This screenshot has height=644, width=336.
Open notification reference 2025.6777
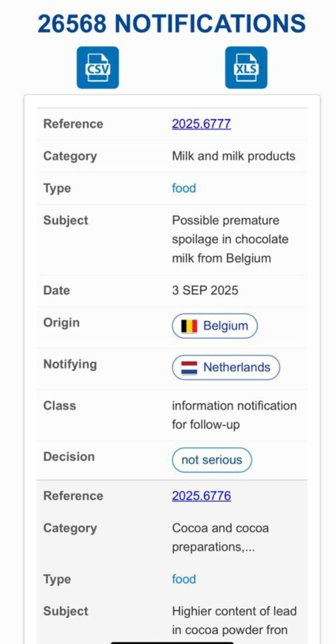click(202, 124)
